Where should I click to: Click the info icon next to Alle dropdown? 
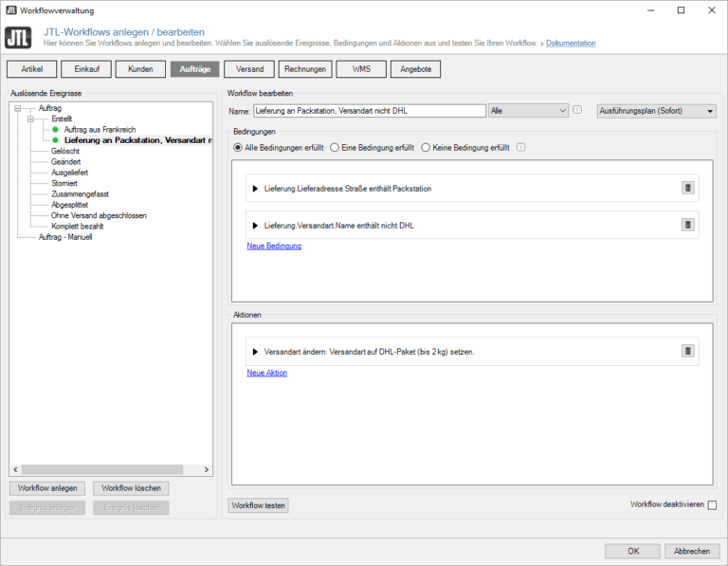point(577,111)
